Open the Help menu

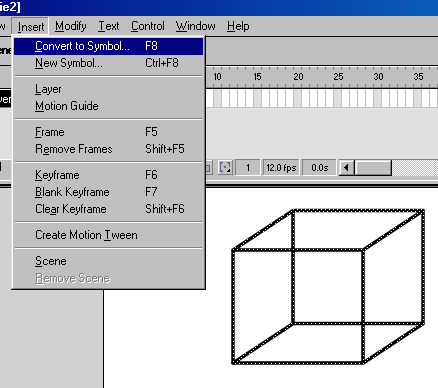[x=238, y=26]
